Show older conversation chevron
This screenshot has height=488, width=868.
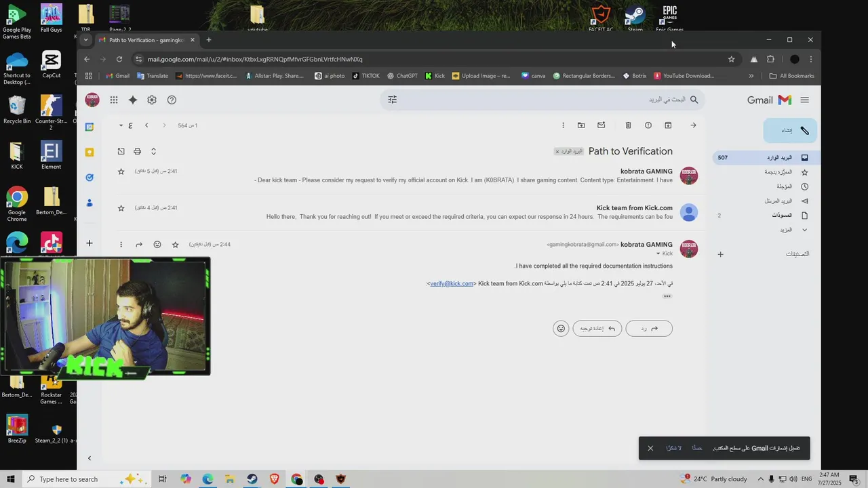(146, 125)
